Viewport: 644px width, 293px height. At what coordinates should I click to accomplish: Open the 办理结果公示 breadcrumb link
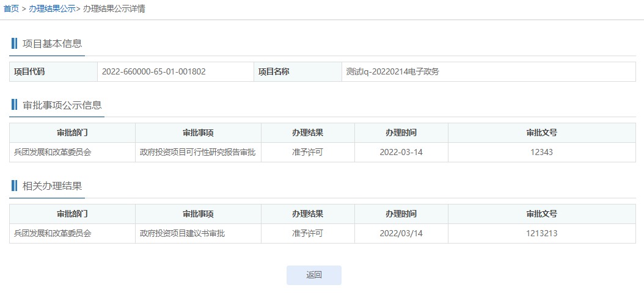[x=52, y=9]
